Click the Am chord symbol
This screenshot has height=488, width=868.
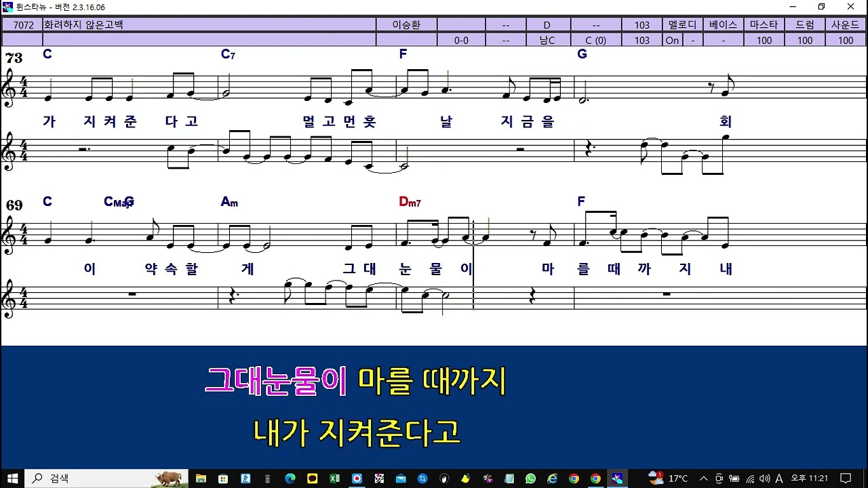pos(229,202)
